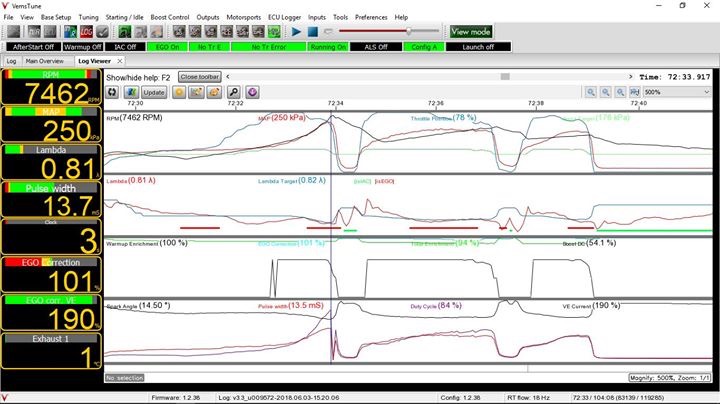The height and width of the screenshot is (404, 720).
Task: Open the Base Setup menu
Action: point(56,17)
